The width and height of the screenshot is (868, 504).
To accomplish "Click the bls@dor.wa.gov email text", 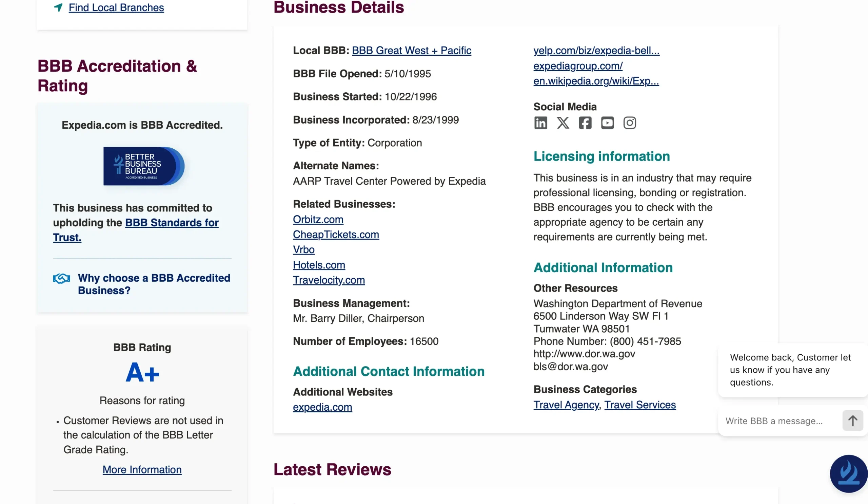I will click(570, 367).
